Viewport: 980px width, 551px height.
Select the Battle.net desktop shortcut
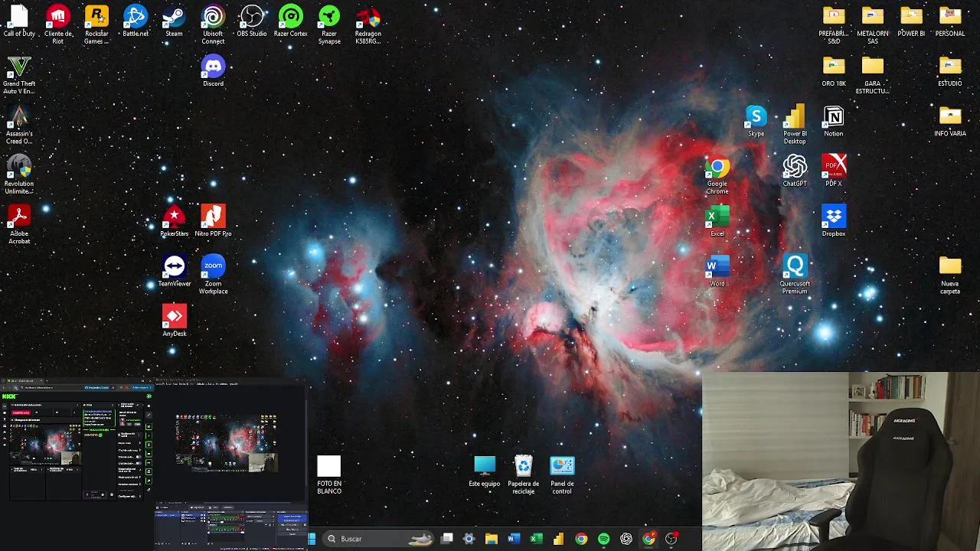(136, 22)
